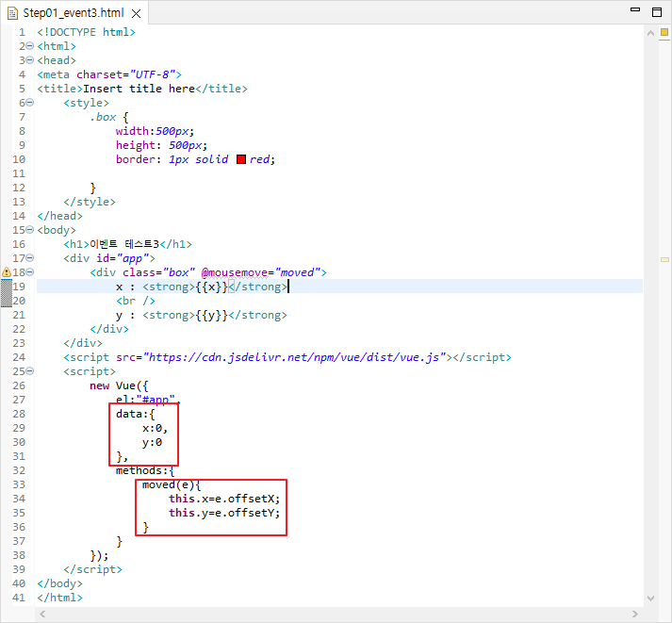
Task: Click the moved(e){ method declaration
Action: pos(172,484)
